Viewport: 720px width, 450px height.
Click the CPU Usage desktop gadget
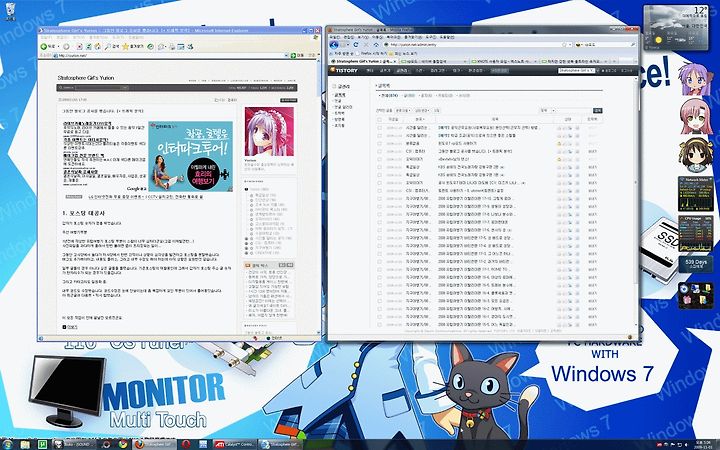(695, 233)
